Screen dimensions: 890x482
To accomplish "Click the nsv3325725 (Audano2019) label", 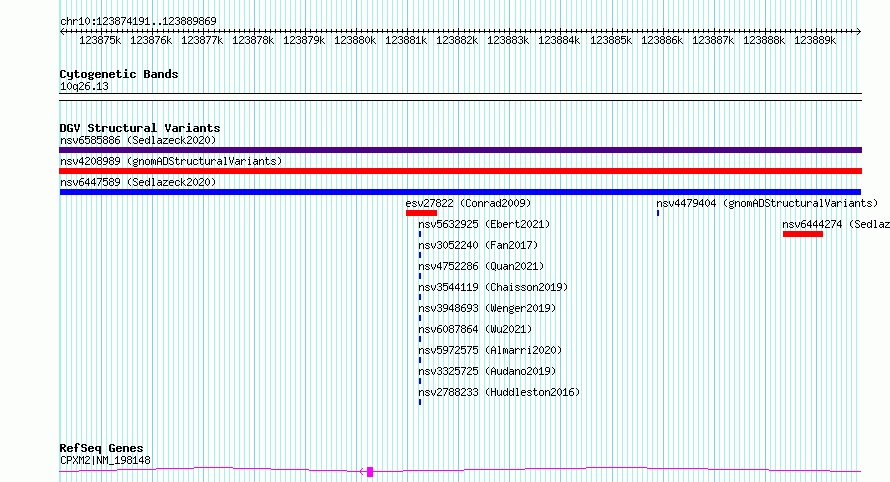I will click(487, 371).
